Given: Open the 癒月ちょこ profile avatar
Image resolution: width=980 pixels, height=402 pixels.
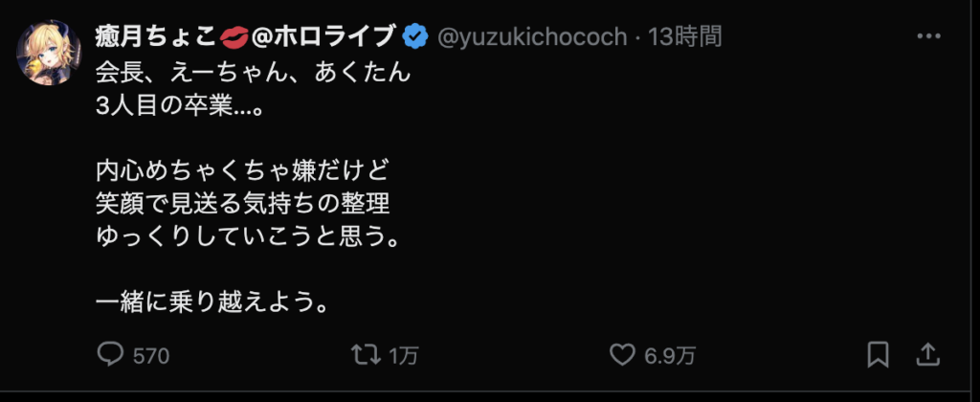Looking at the screenshot, I should pyautogui.click(x=49, y=54).
